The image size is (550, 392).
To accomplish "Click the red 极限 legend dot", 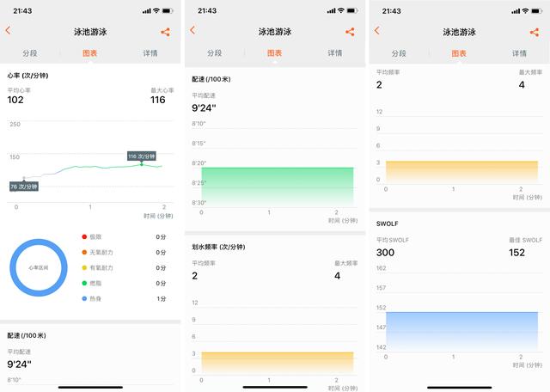I will [83, 236].
